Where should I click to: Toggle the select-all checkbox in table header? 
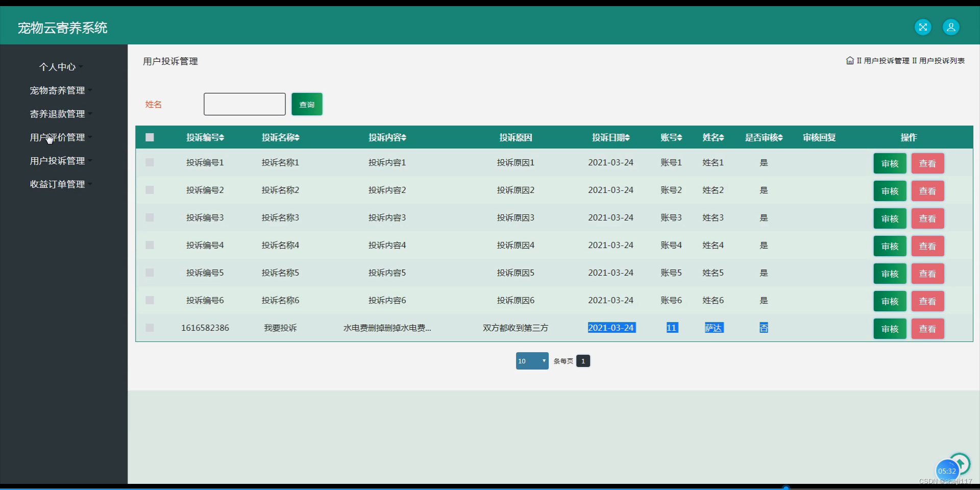tap(150, 137)
